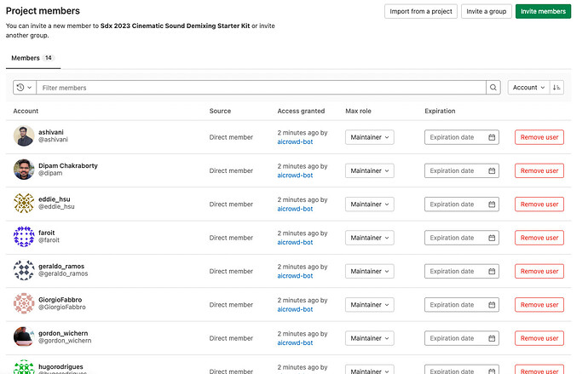Click faroit's blue identicon avatar
The height and width of the screenshot is (374, 588).
click(x=24, y=237)
